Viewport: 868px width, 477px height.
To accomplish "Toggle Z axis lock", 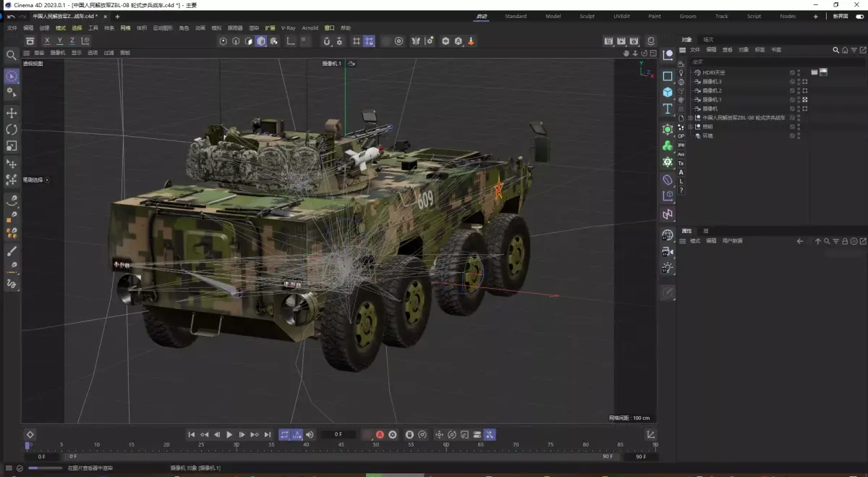I will (72, 41).
